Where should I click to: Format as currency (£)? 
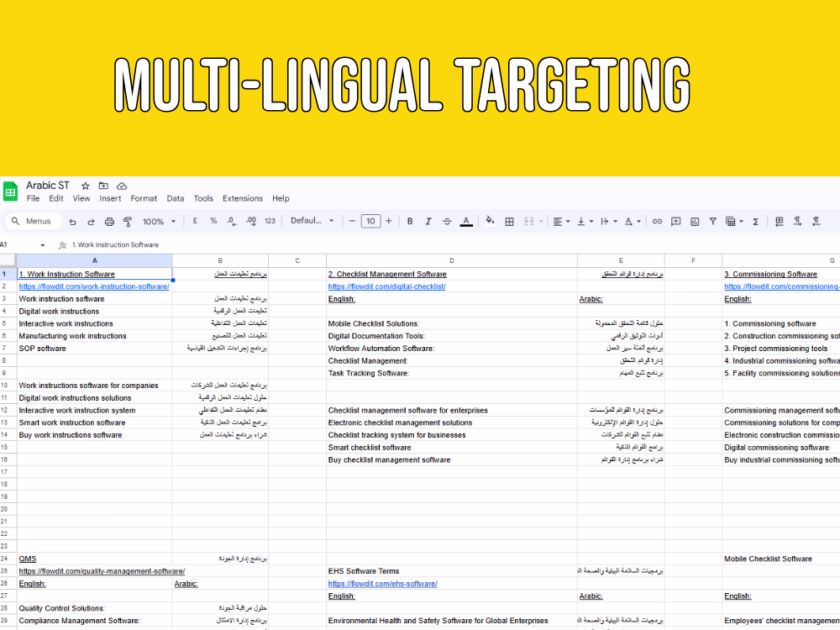[x=195, y=221]
